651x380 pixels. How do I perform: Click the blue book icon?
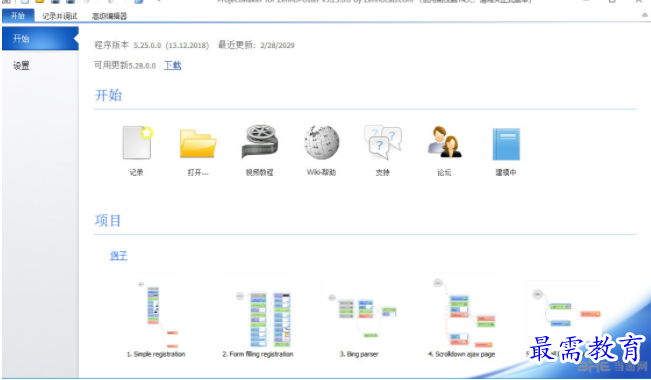[506, 144]
